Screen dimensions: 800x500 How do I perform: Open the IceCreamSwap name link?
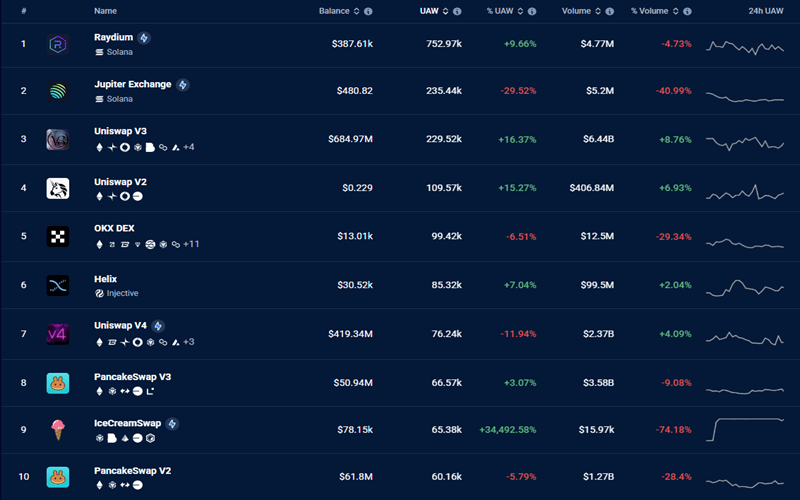[x=128, y=423]
